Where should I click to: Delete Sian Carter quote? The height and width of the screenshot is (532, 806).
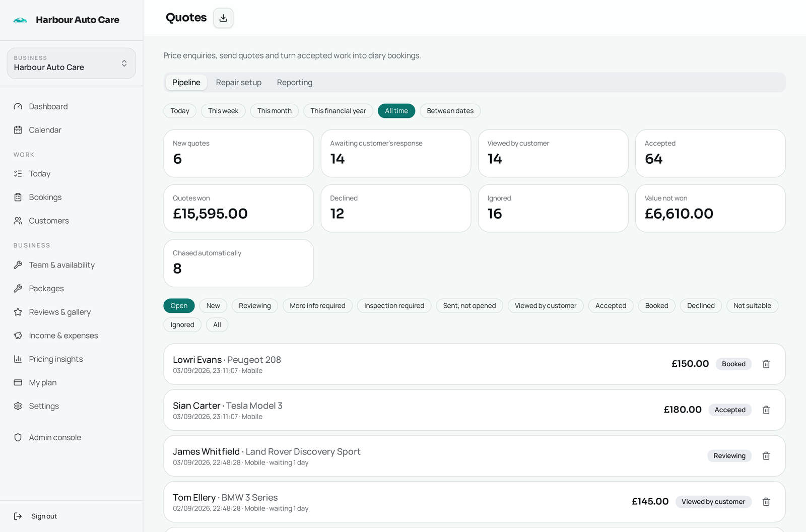click(x=766, y=410)
